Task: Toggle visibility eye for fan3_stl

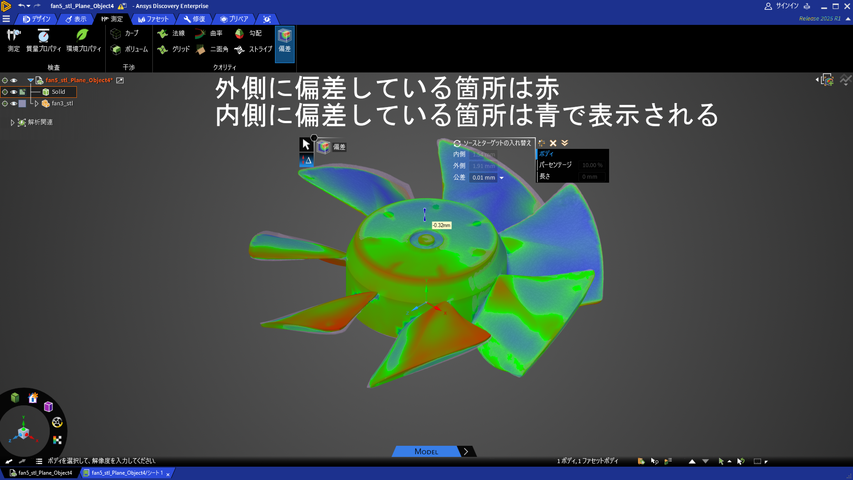Action: click(x=13, y=103)
